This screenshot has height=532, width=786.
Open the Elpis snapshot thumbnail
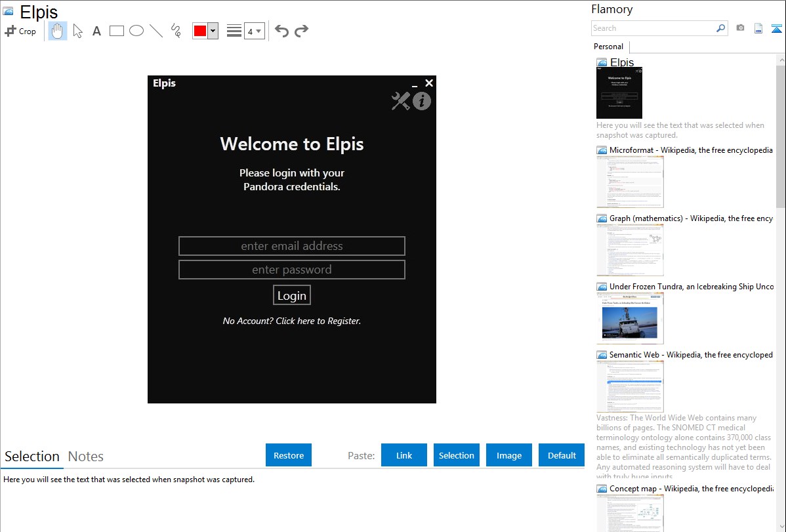[x=619, y=92]
